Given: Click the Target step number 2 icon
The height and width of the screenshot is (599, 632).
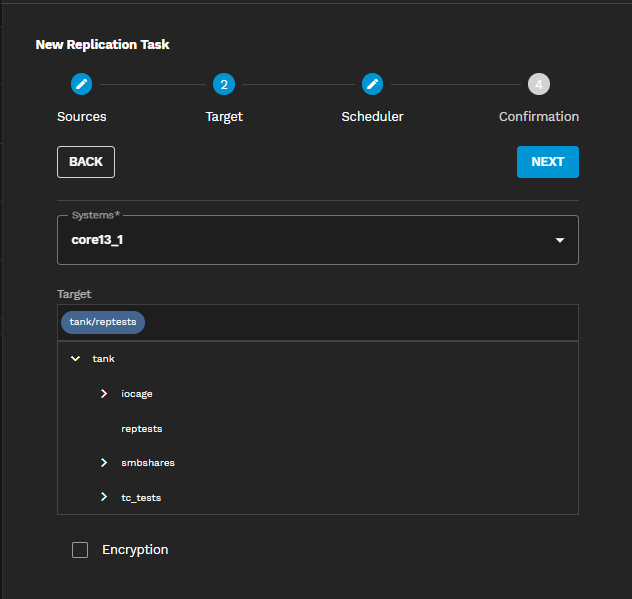Looking at the screenshot, I should pyautogui.click(x=223, y=84).
